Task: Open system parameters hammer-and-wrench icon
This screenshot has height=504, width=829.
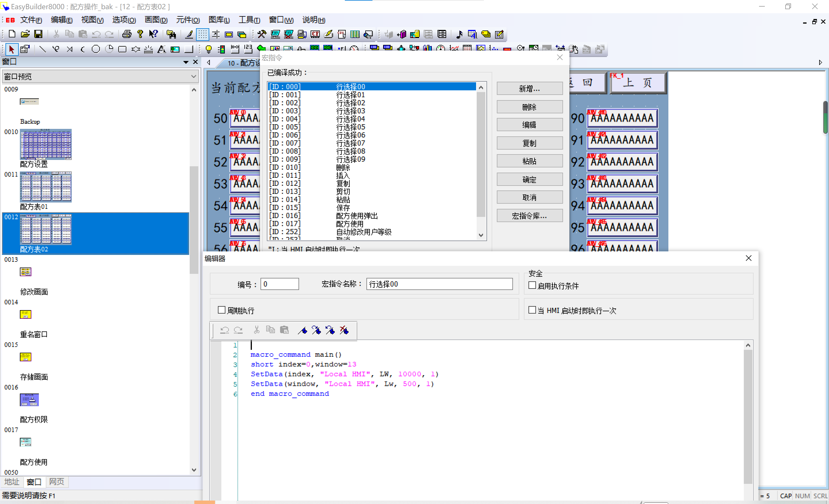Action: point(262,34)
